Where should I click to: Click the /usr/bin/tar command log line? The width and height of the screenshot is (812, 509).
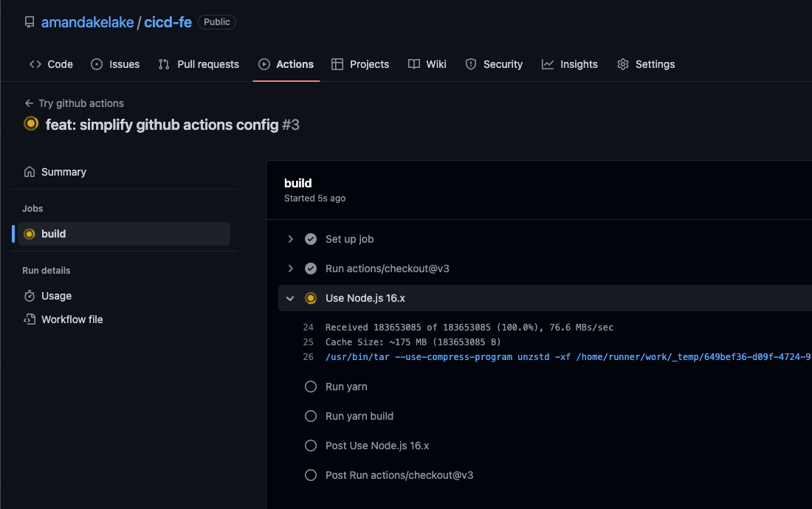[568, 357]
